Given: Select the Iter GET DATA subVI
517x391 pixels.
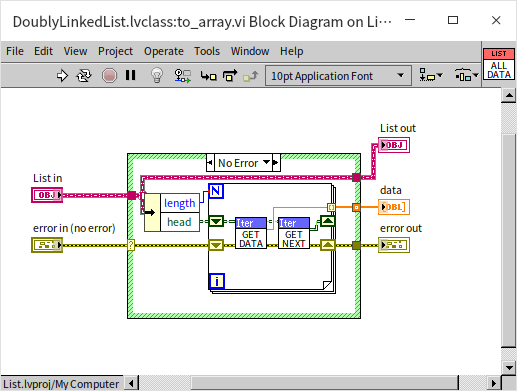Looking at the screenshot, I should click(251, 233).
